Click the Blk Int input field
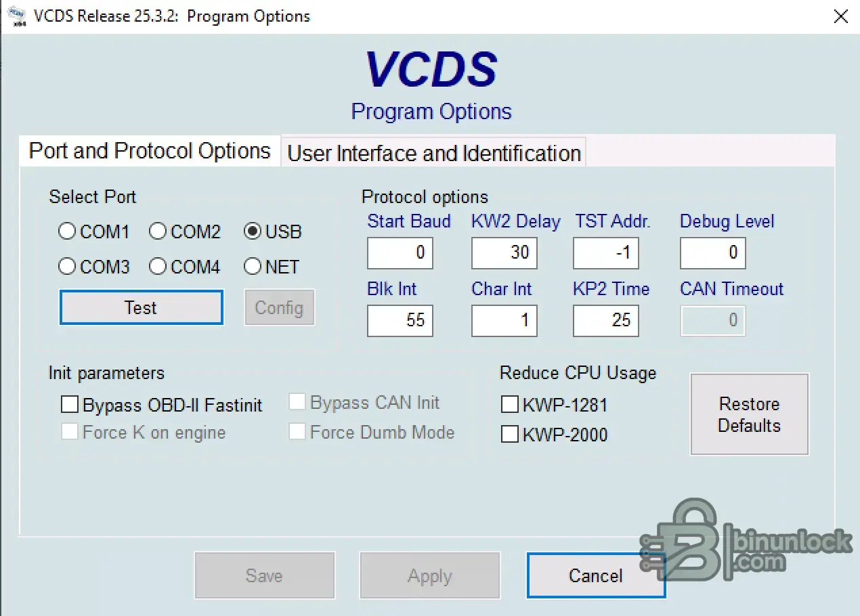Viewport: 860px width, 616px height. 400,320
